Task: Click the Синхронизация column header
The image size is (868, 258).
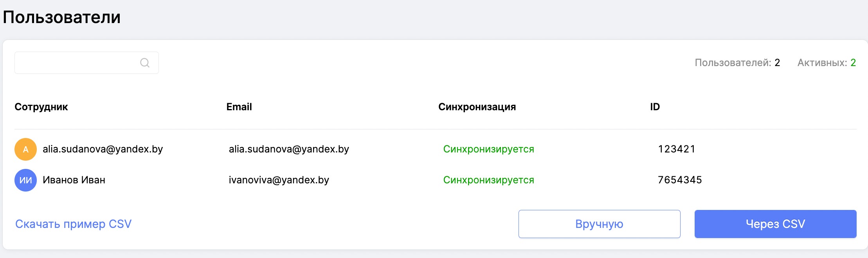Action: tap(477, 107)
